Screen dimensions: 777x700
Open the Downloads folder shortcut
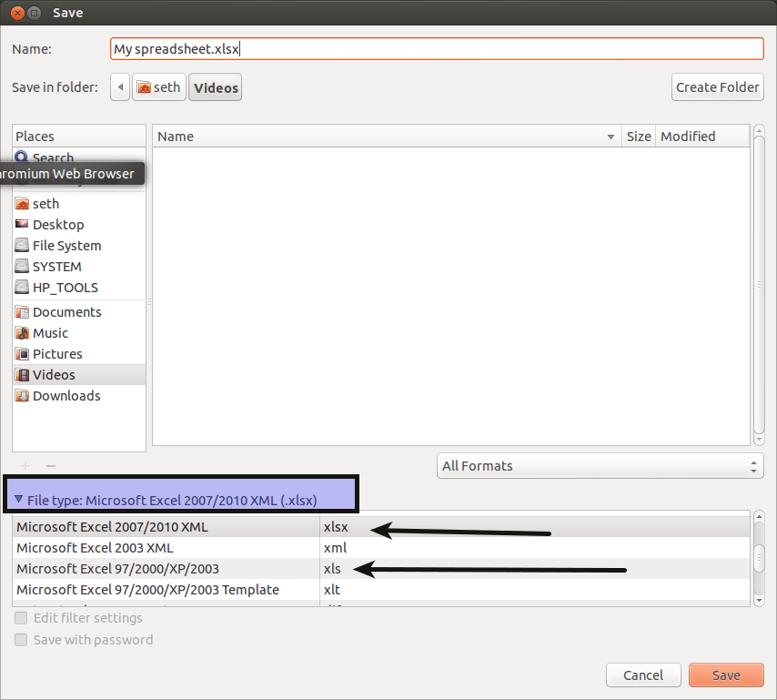pos(66,395)
